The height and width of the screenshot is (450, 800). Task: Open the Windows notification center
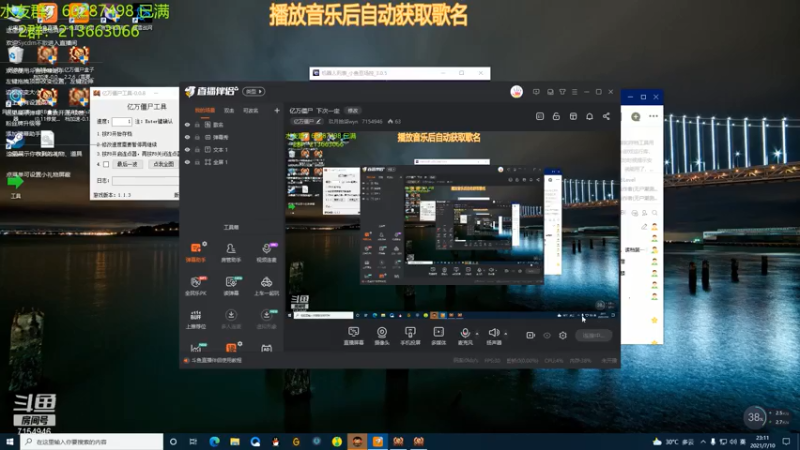point(786,441)
